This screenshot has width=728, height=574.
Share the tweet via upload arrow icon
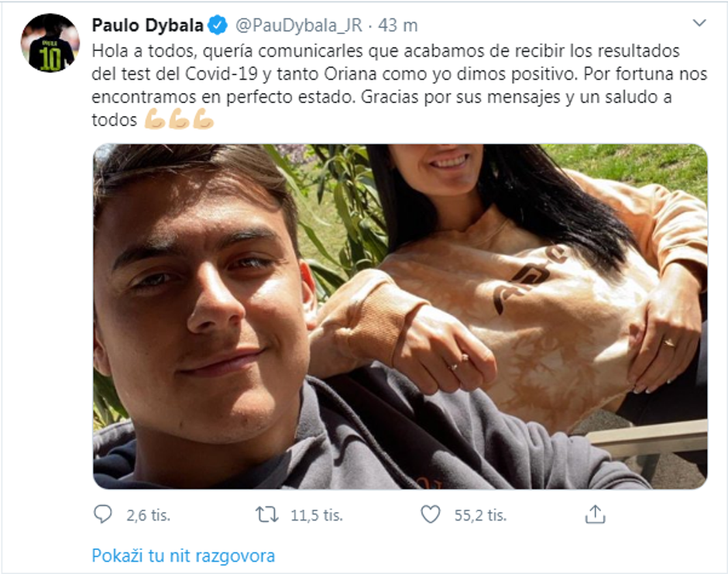(x=595, y=514)
